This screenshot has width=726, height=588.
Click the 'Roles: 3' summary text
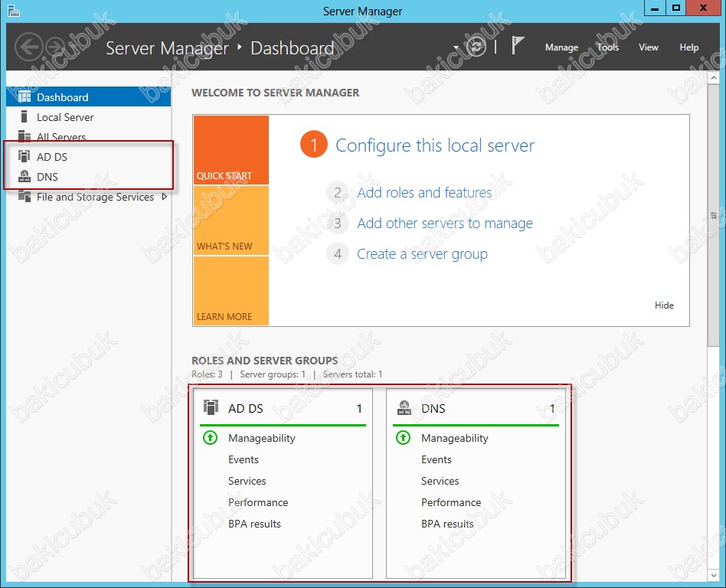207,374
